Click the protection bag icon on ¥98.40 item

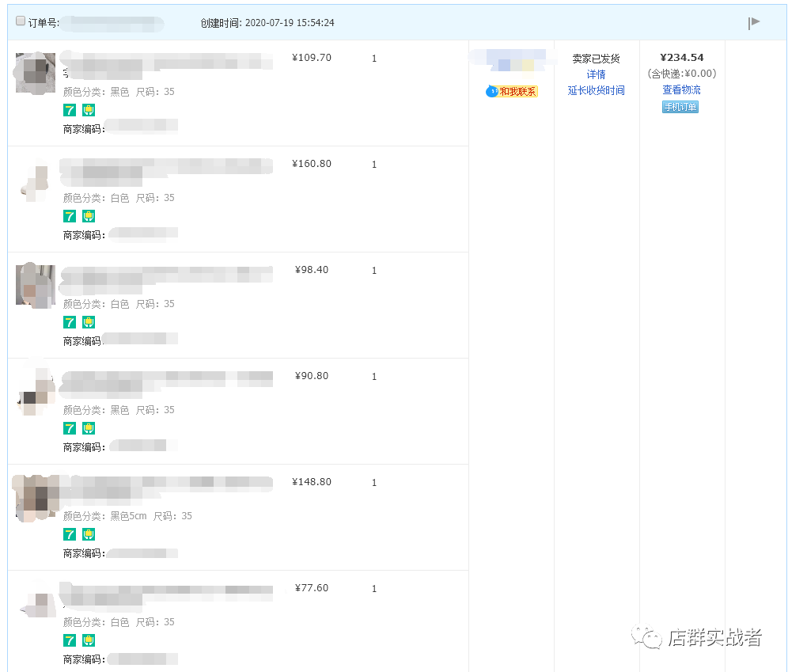pos(88,322)
